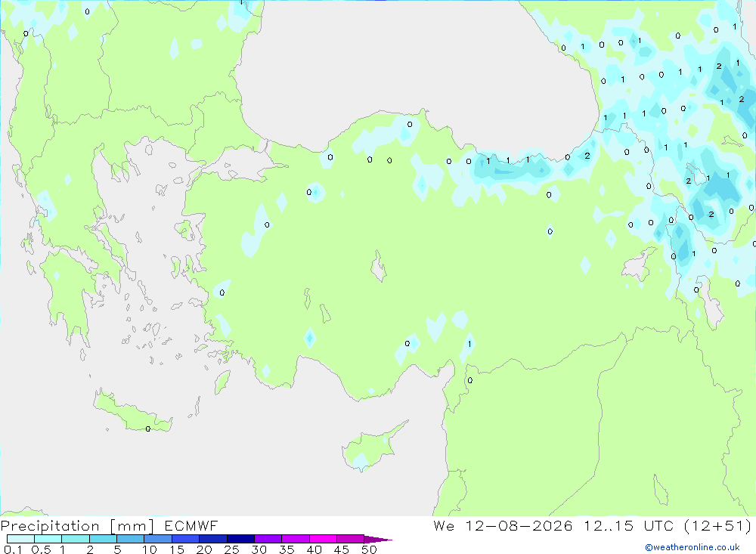Click the 1–2 mm legend color swatch
The width and height of the screenshot is (756, 554).
coord(75,539)
